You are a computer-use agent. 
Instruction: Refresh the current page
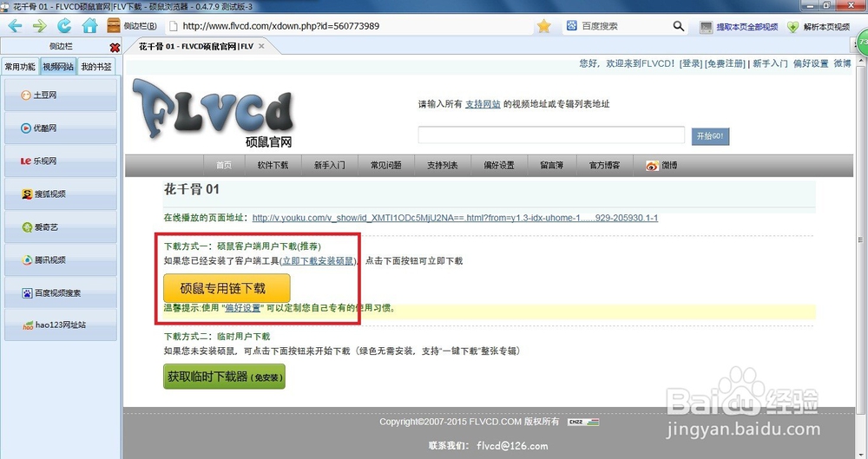click(64, 25)
